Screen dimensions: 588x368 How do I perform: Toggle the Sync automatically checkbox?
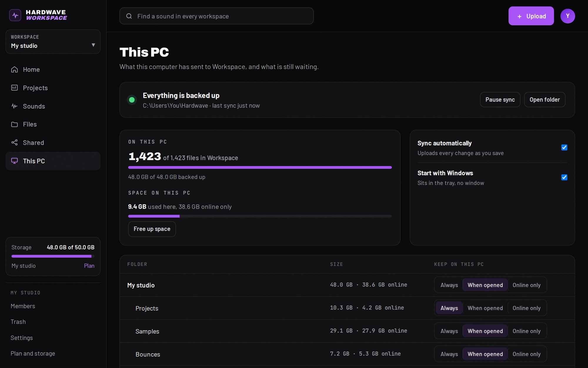(x=564, y=147)
